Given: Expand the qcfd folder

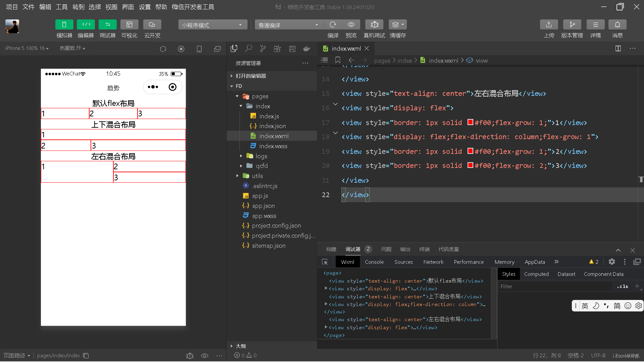Looking at the screenshot, I should 272,166.
